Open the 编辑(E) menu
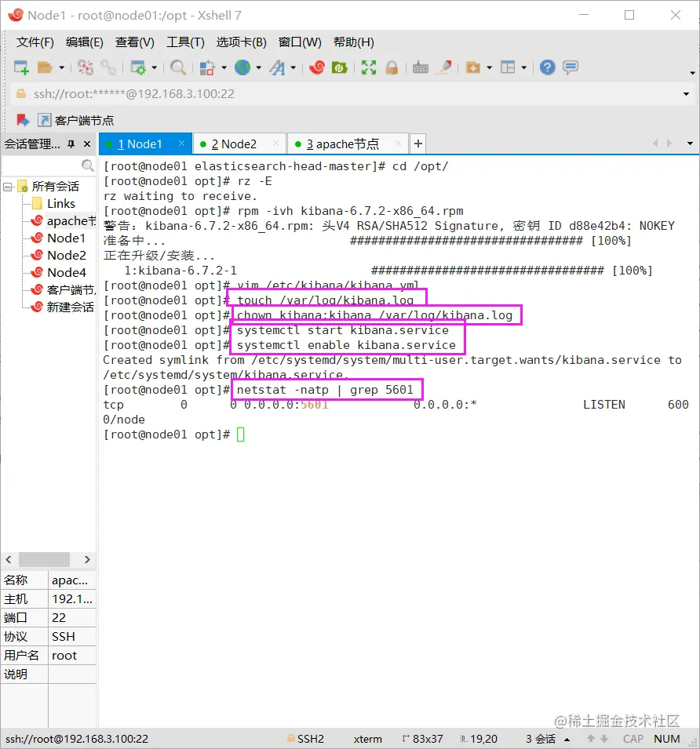The image size is (700, 749). click(x=85, y=42)
